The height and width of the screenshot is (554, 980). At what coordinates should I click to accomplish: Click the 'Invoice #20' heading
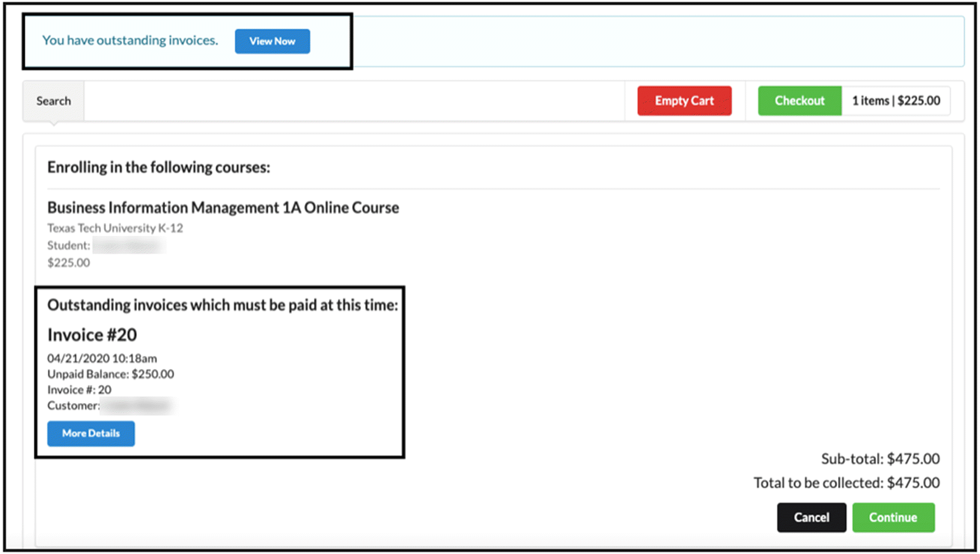click(92, 335)
